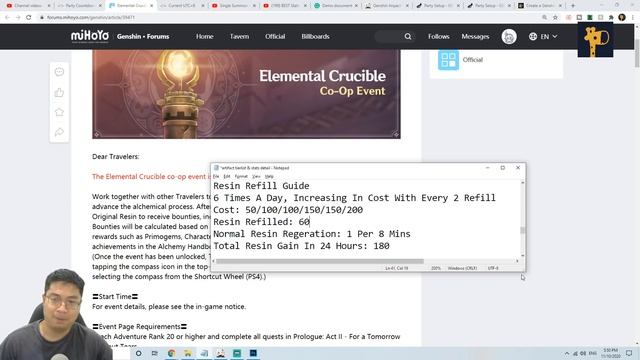
Task: Click the volume icon in system tray
Action: click(583, 353)
